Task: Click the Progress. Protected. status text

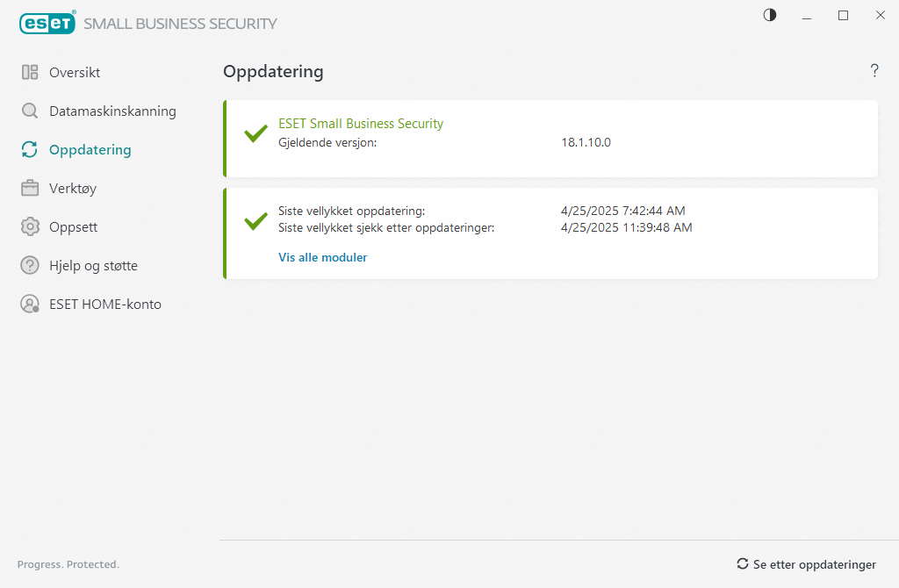Action: 68,564
